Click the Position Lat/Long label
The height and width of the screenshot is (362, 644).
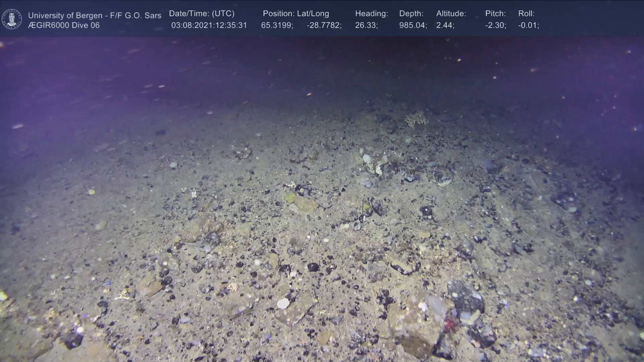(x=296, y=13)
